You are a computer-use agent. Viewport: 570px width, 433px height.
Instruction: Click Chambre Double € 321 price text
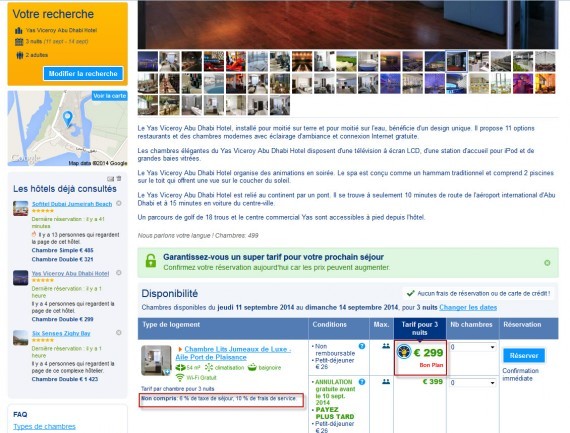(63, 259)
